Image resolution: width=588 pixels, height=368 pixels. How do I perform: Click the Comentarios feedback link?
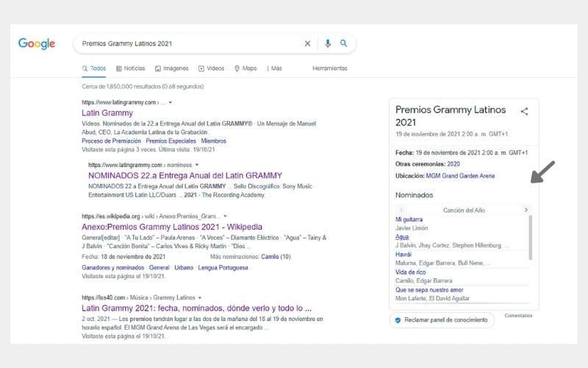click(x=518, y=316)
